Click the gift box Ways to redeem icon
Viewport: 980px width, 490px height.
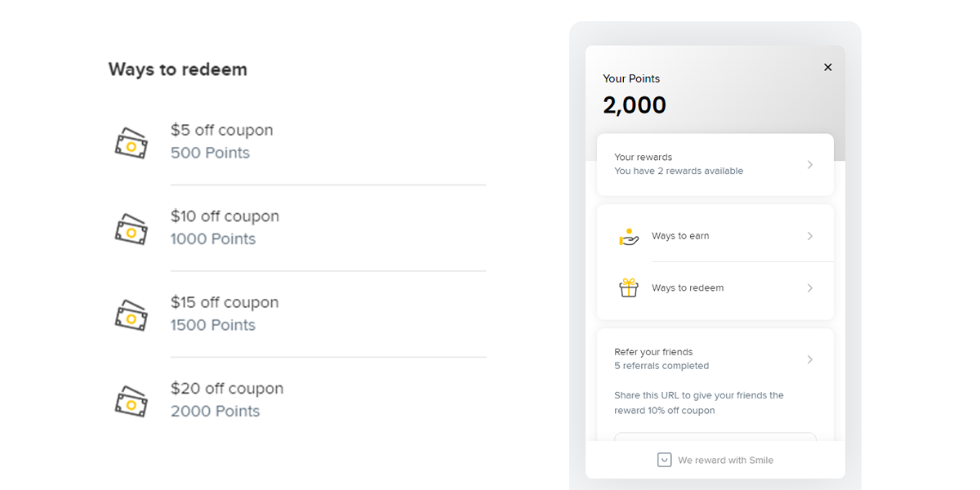(x=629, y=287)
